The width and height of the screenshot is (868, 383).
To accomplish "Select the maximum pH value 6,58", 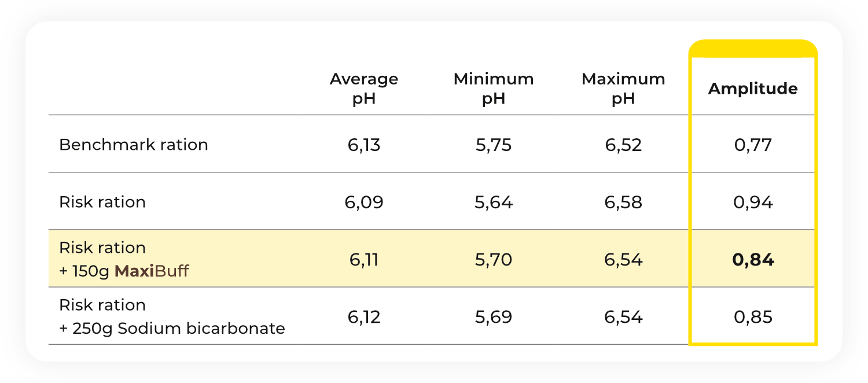I will point(623,202).
